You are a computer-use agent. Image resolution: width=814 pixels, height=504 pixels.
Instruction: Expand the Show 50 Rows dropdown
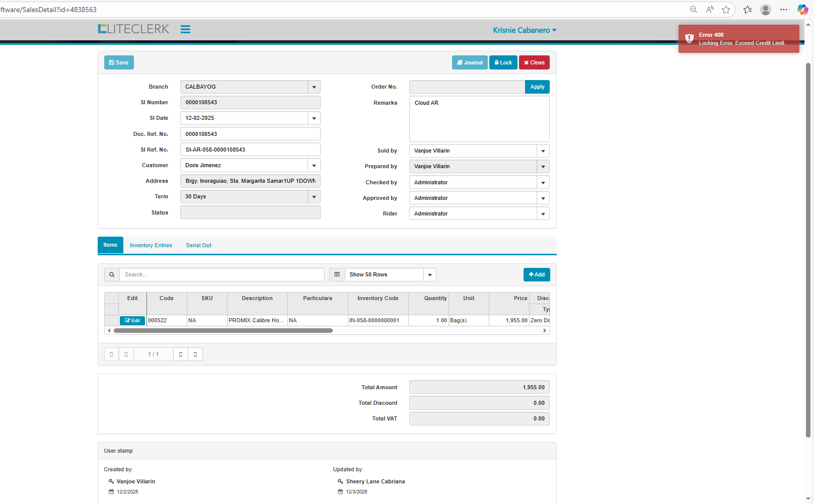[429, 275]
